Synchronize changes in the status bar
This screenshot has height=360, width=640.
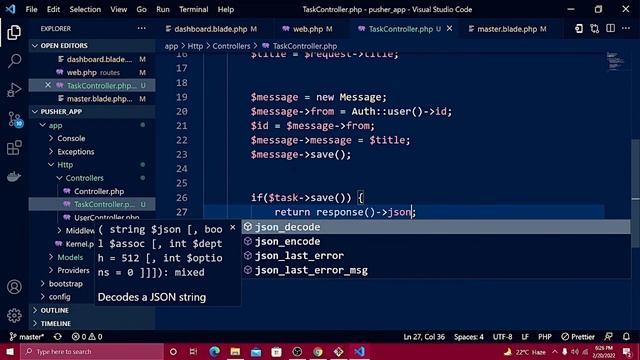click(x=58, y=337)
